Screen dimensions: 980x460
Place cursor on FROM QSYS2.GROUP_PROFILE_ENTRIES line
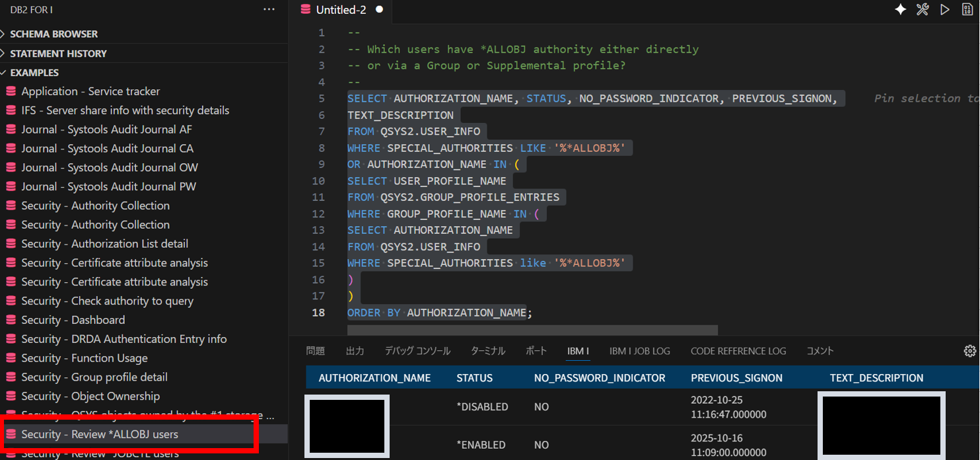453,197
